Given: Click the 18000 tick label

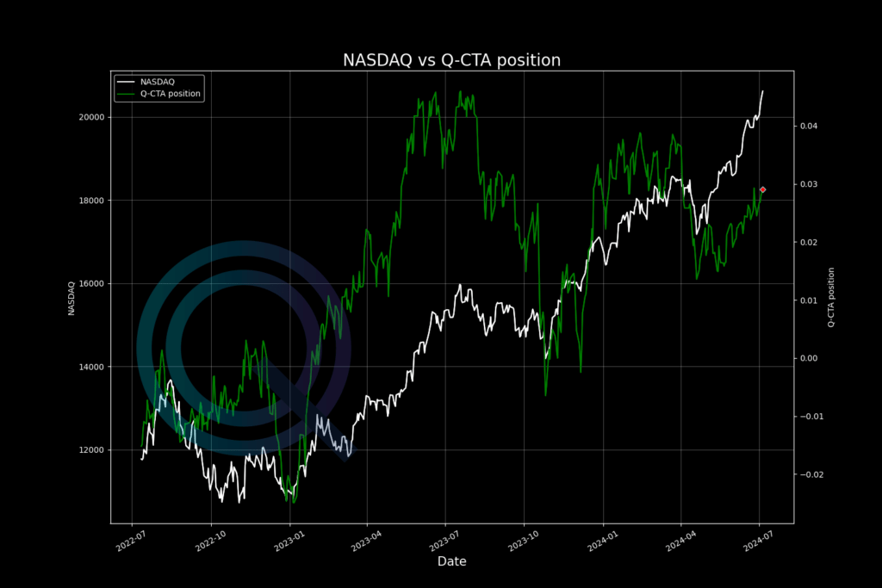Looking at the screenshot, I should pyautogui.click(x=91, y=201).
